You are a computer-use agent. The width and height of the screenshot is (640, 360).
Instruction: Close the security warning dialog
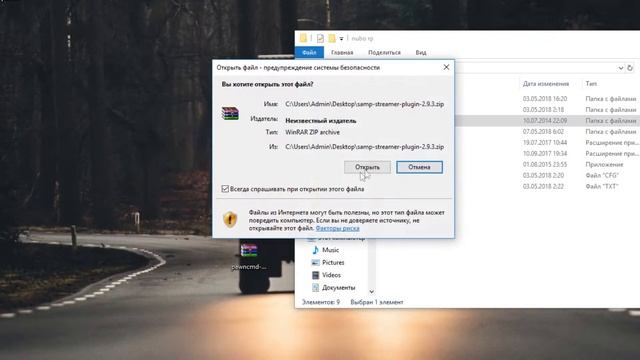(x=446, y=67)
